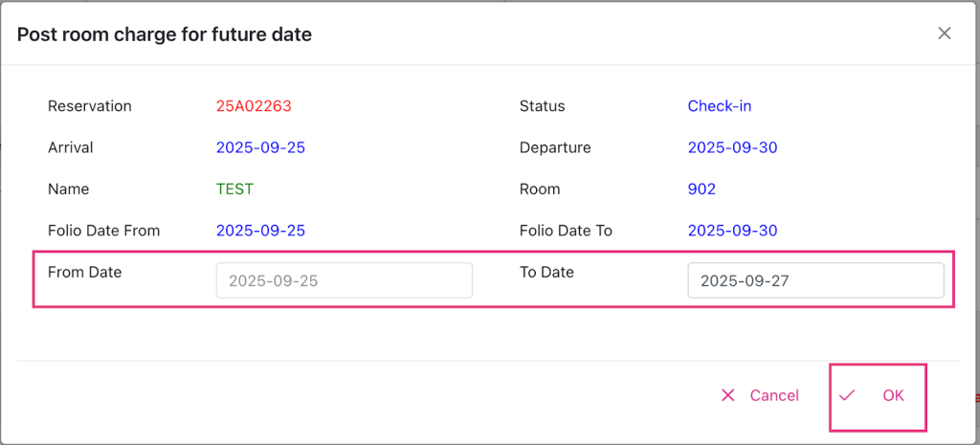Image resolution: width=980 pixels, height=445 pixels.
Task: Click the X icon beside Cancel
Action: pos(727,395)
